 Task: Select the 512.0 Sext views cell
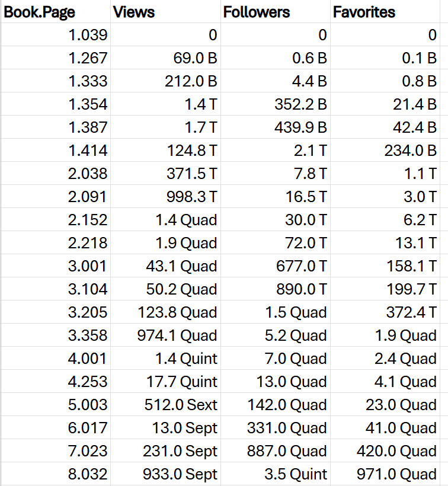pyautogui.click(x=165, y=404)
